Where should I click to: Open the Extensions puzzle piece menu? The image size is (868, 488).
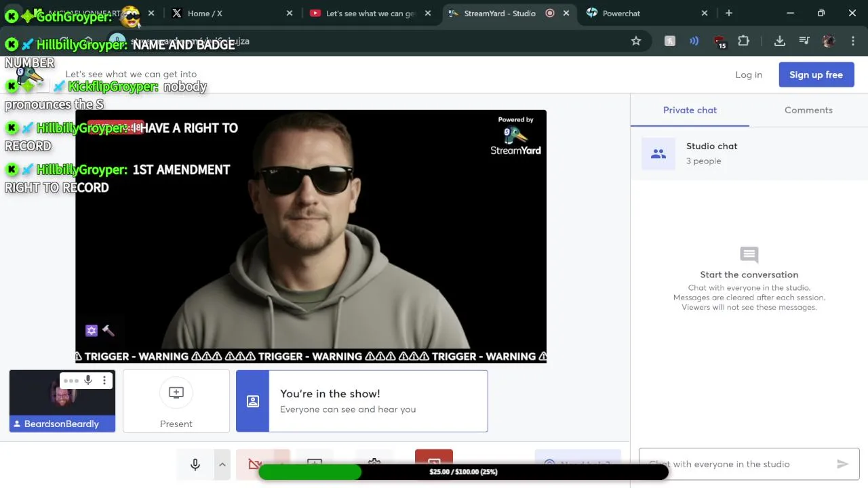point(743,41)
